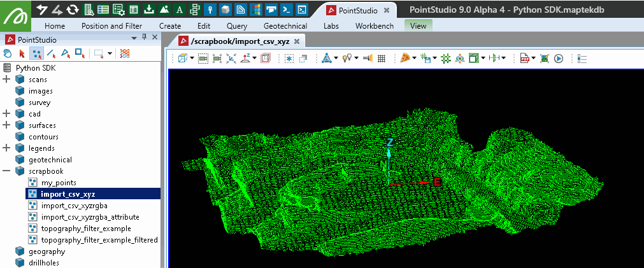The width and height of the screenshot is (644, 268).
Task: Open the Geotechnical ribbon tab
Action: point(285,26)
